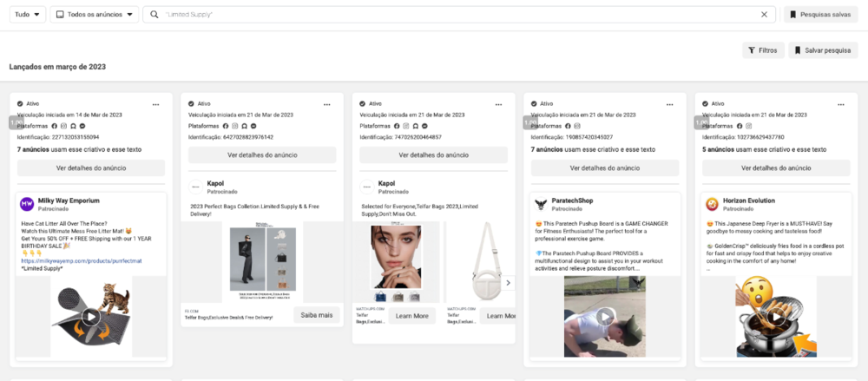The width and height of the screenshot is (868, 381).
Task: Click the Ativo checkmark icon on ParatechShop card
Action: tap(534, 103)
